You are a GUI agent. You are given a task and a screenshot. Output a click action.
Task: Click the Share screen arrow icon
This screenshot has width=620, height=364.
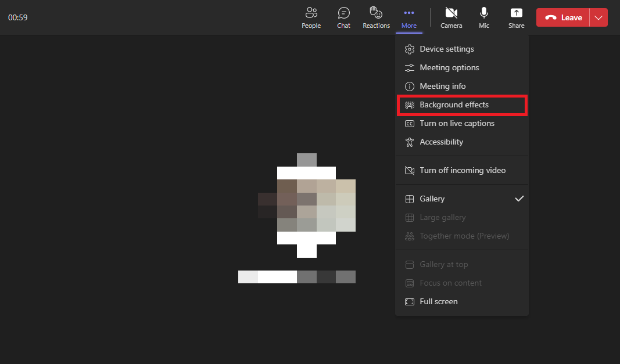[516, 13]
